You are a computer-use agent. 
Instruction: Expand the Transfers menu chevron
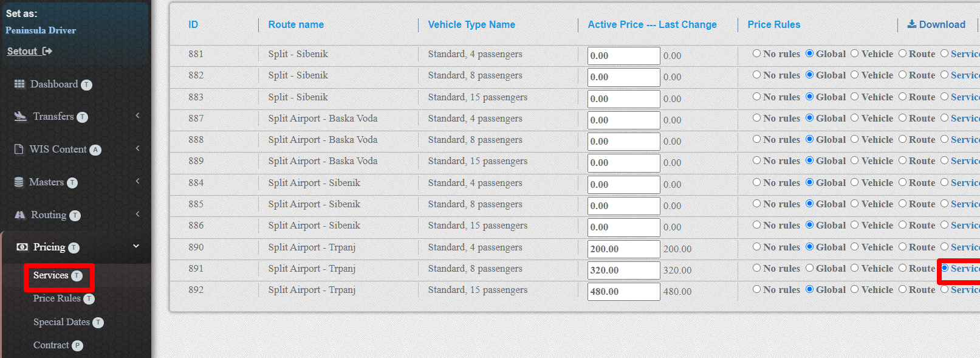[x=138, y=115]
